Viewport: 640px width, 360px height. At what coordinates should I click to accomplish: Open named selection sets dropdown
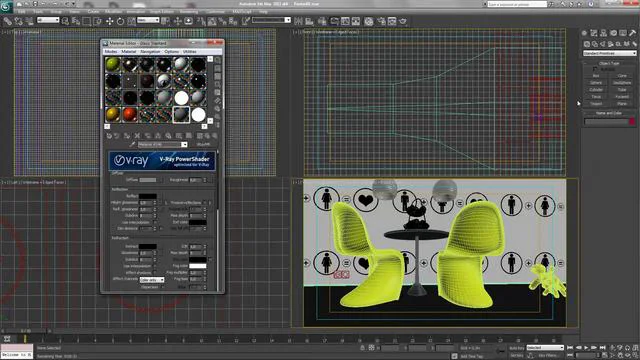tap(271, 20)
